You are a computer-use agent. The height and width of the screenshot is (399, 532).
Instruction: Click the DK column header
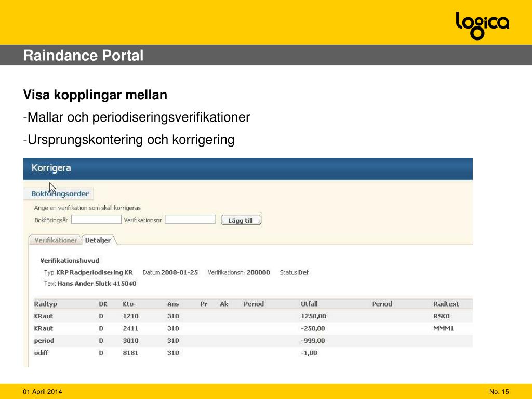pyautogui.click(x=103, y=304)
